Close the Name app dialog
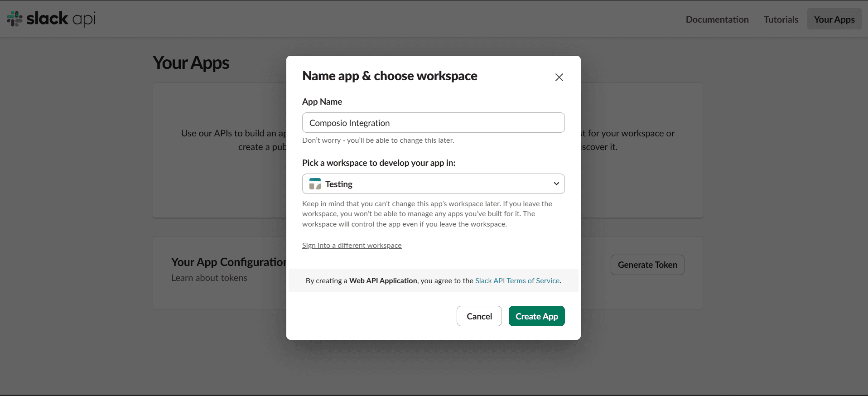Viewport: 868px width, 396px height. [559, 77]
